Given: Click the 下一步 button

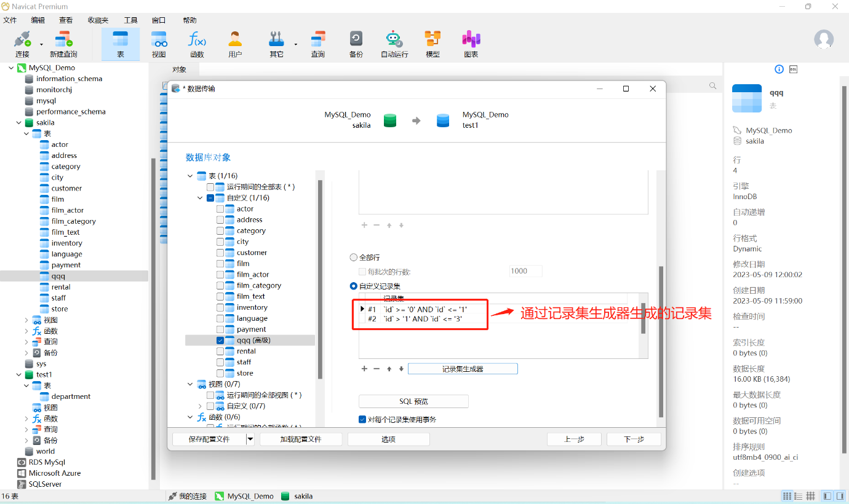Looking at the screenshot, I should click(x=633, y=439).
